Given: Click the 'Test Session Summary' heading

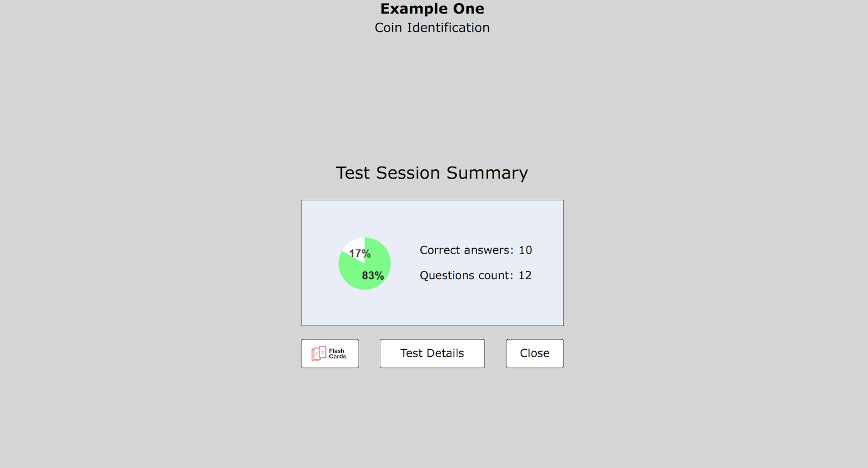Looking at the screenshot, I should (x=432, y=173).
